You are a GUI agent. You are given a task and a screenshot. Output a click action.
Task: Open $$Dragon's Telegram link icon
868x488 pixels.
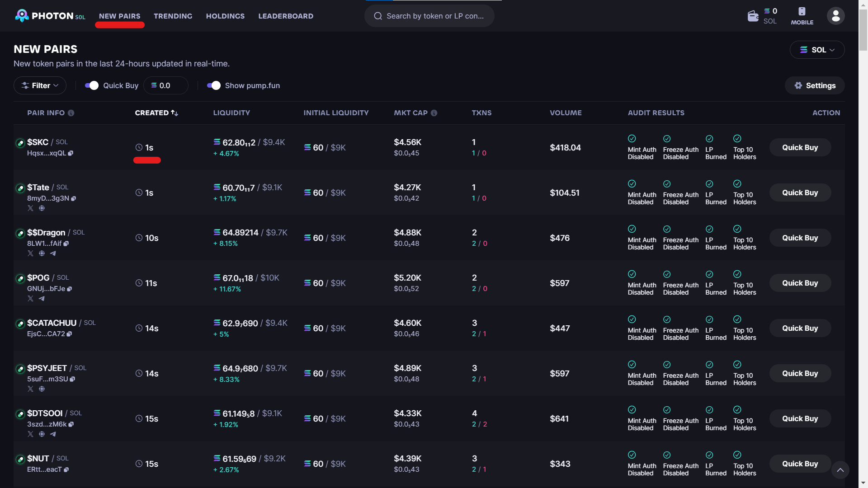53,253
